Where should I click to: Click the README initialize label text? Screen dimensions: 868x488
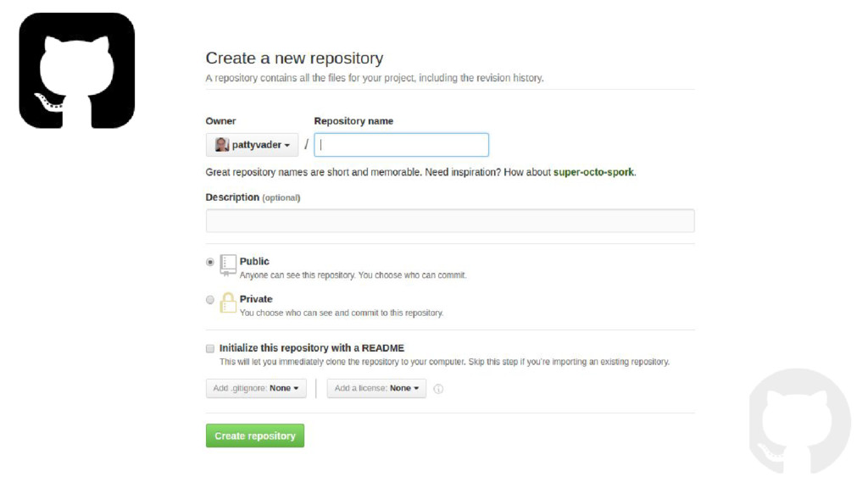tap(312, 348)
